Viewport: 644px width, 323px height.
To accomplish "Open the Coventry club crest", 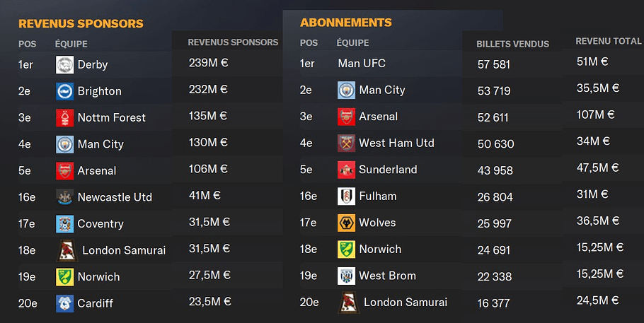I will (65, 224).
